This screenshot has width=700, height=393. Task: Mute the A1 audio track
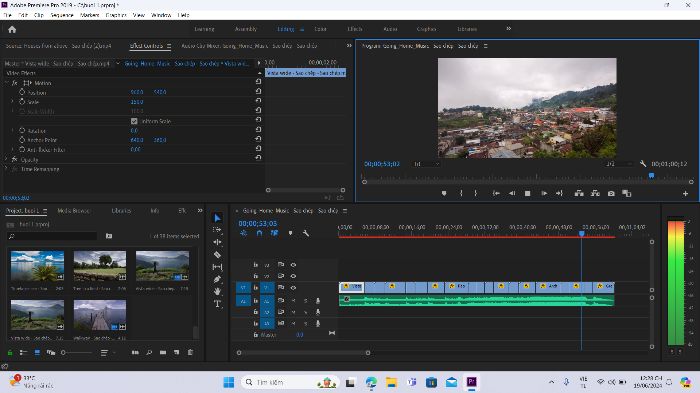tap(293, 301)
